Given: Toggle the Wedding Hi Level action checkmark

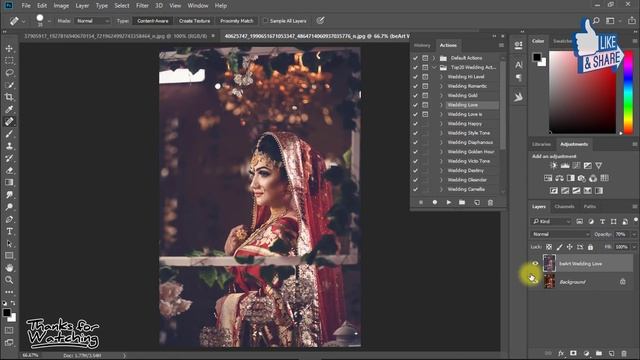Looking at the screenshot, I should click(416, 77).
